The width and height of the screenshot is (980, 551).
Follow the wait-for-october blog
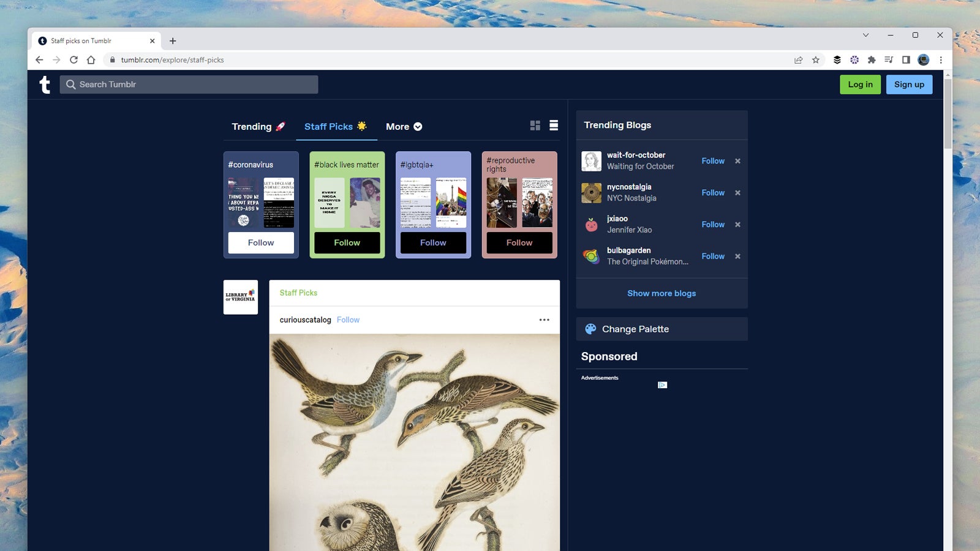[712, 161]
